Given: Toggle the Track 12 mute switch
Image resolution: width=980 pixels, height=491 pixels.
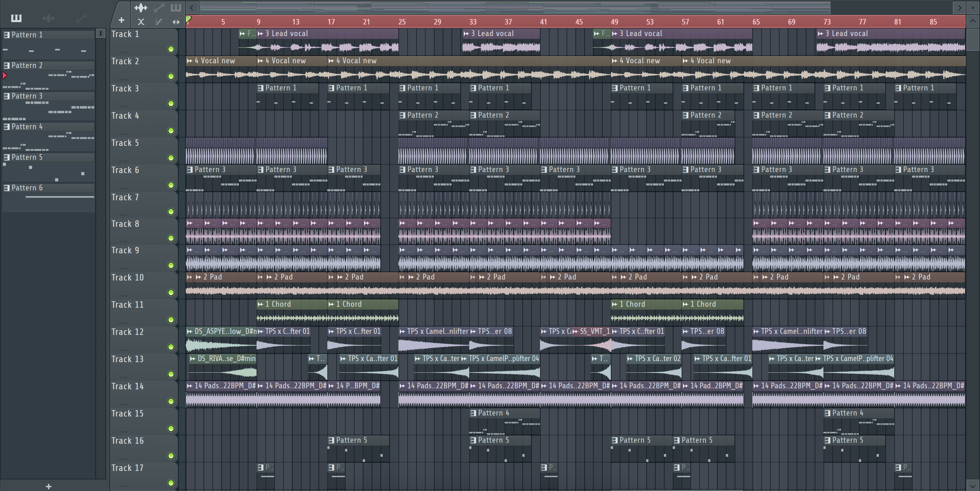Looking at the screenshot, I should coord(171,347).
